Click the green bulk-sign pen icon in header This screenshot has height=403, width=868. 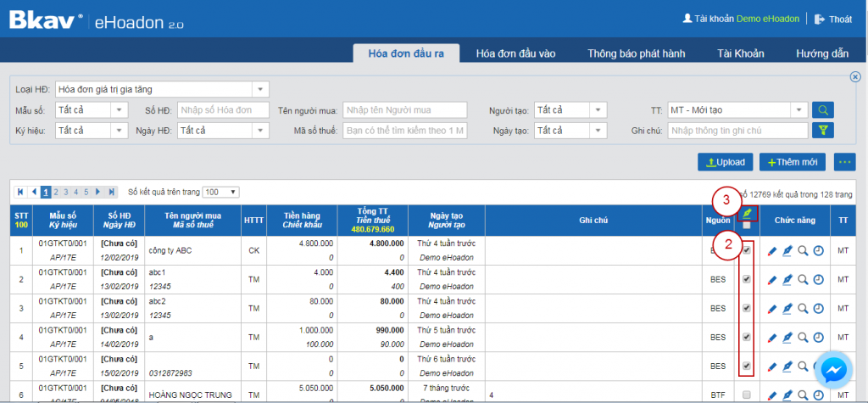[747, 212]
